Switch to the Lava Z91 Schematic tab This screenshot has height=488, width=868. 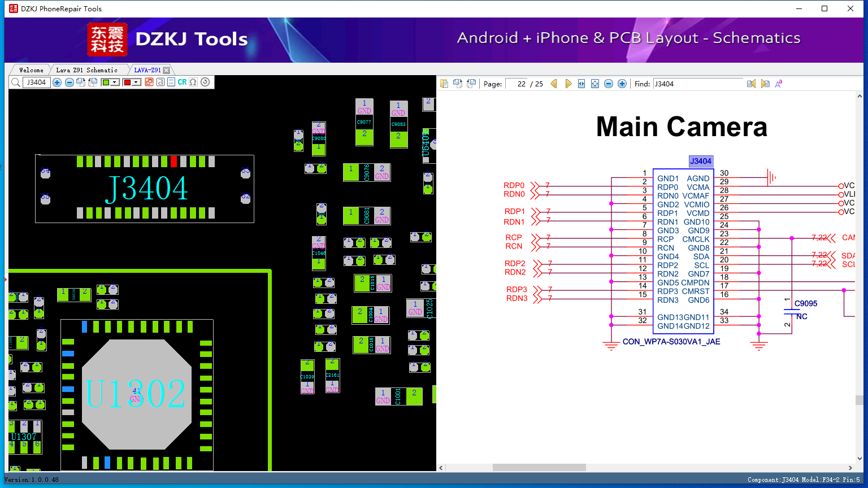click(x=87, y=70)
